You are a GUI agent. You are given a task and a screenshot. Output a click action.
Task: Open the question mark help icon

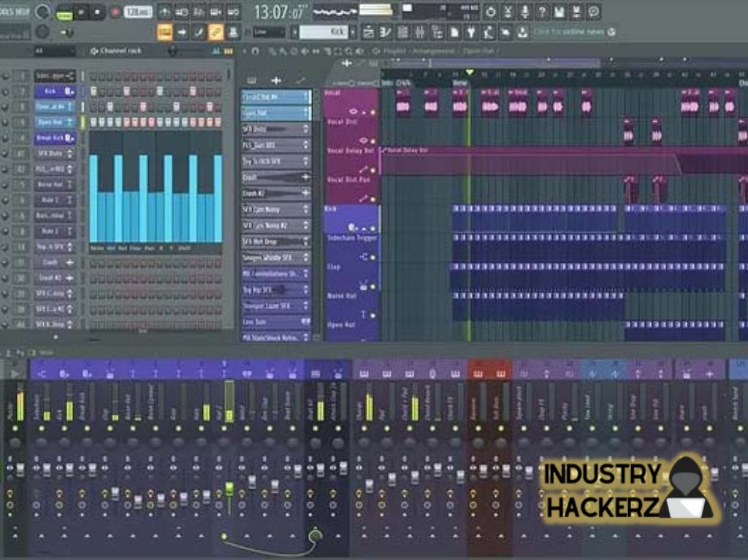tap(542, 12)
